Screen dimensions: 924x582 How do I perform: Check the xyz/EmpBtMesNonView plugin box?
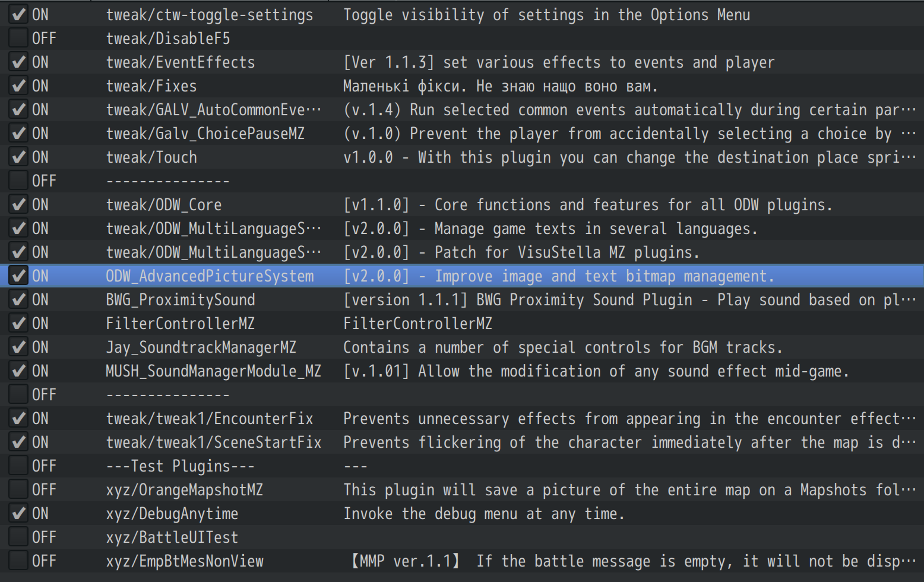point(18,561)
